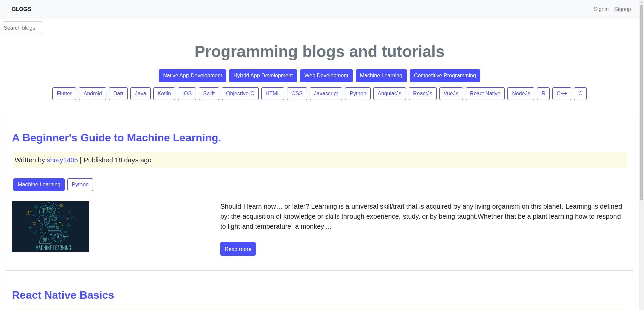Image resolution: width=644 pixels, height=310 pixels.
Task: Select the Java tag
Action: pos(141,94)
